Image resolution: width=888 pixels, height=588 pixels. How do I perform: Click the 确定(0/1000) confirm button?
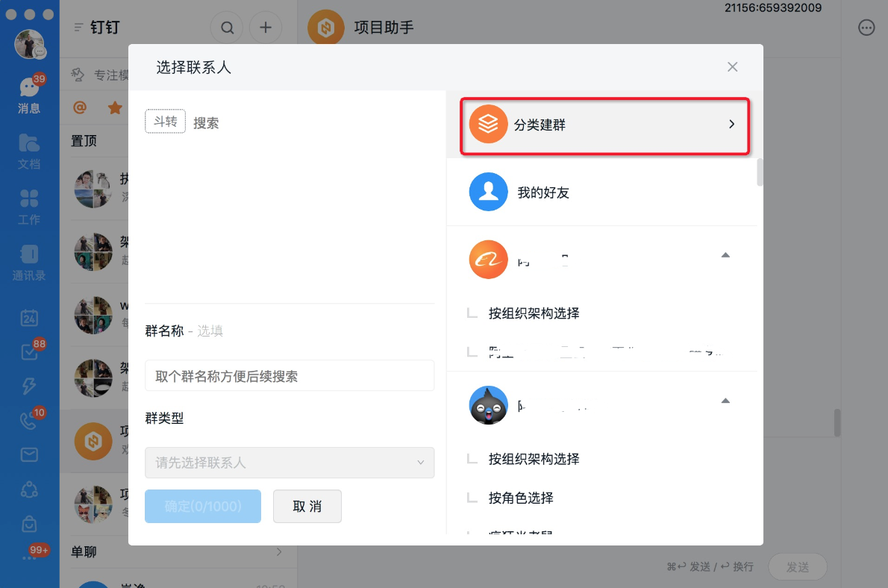click(203, 506)
